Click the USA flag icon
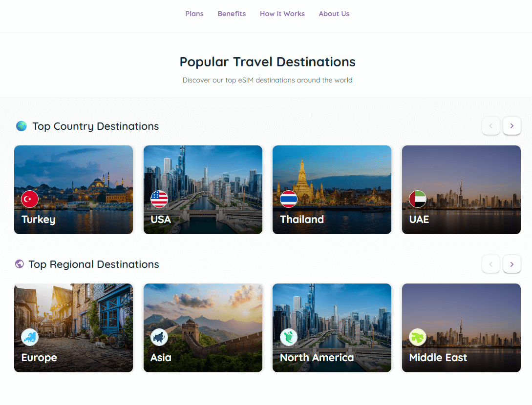The image size is (532, 405). tap(159, 199)
